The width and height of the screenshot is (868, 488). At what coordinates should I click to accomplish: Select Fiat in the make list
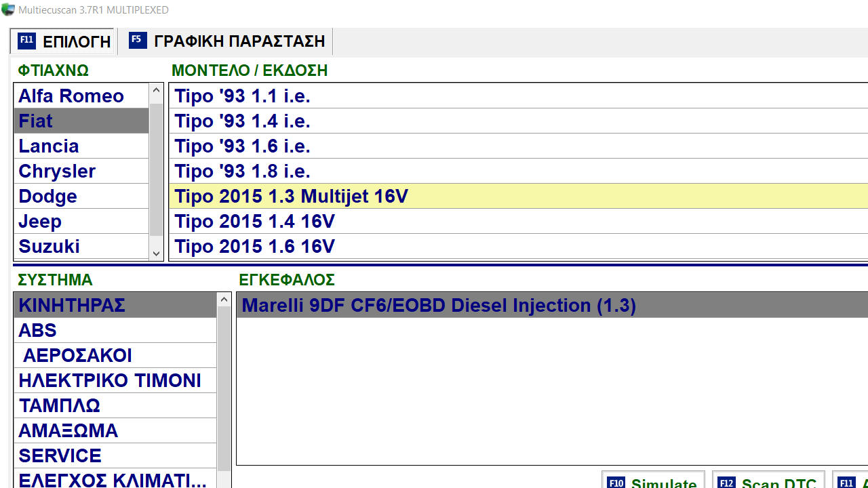tap(81, 121)
